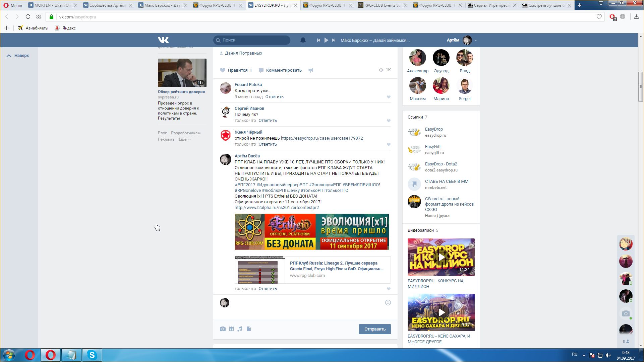Viewport: 644px width, 362px height.
Task: Skip to next track in VK player
Action: click(334, 40)
